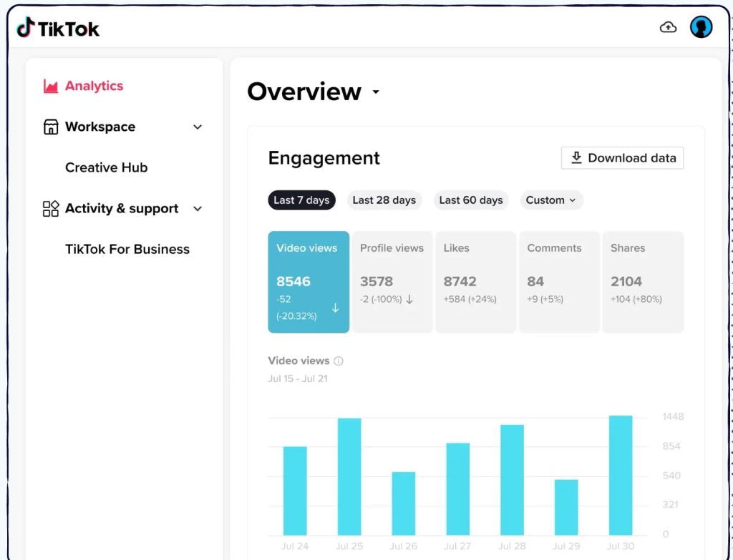
Task: Expand the Workspace chevron
Action: pyautogui.click(x=198, y=127)
